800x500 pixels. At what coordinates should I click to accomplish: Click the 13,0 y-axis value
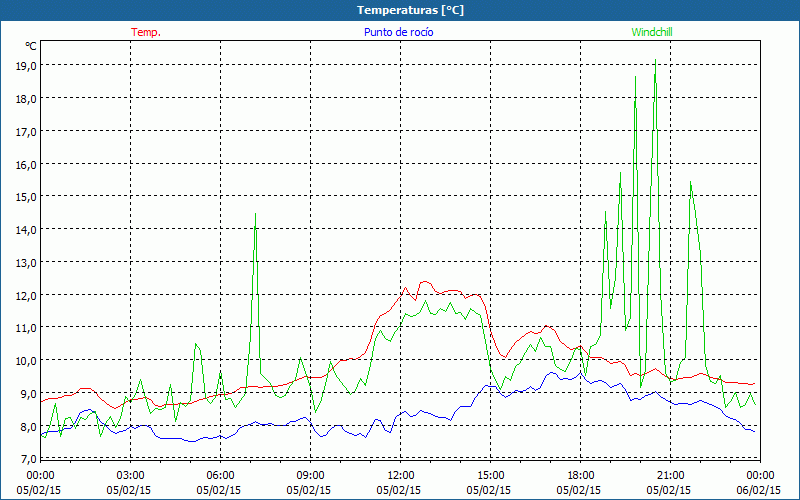26,262
